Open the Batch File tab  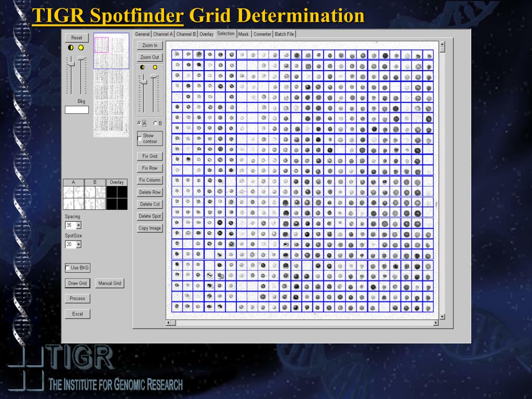coord(284,34)
